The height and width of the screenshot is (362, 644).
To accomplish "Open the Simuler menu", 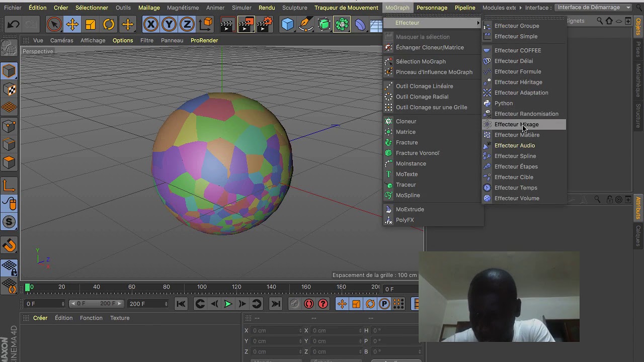I will [242, 8].
